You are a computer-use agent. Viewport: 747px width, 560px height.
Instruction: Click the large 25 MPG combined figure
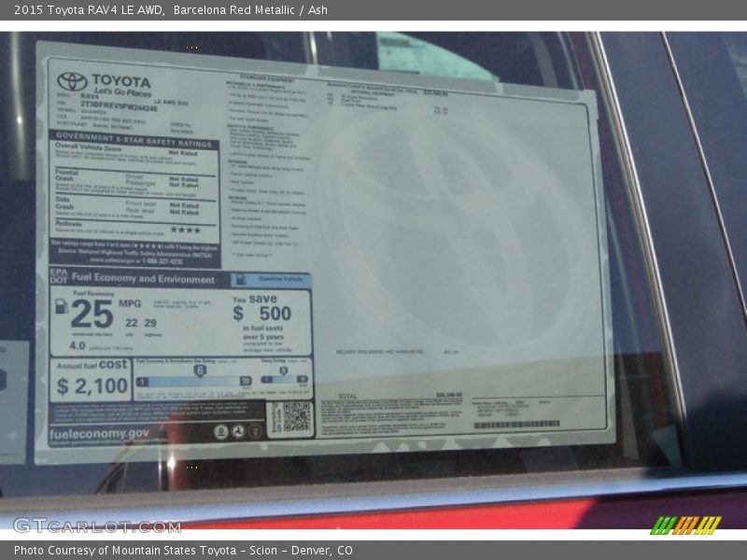coord(92,314)
